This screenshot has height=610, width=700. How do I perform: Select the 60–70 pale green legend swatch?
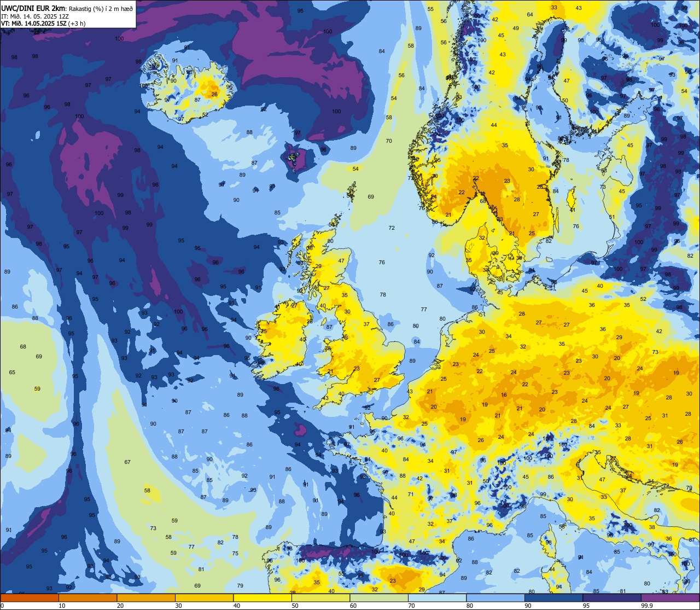coord(379,597)
